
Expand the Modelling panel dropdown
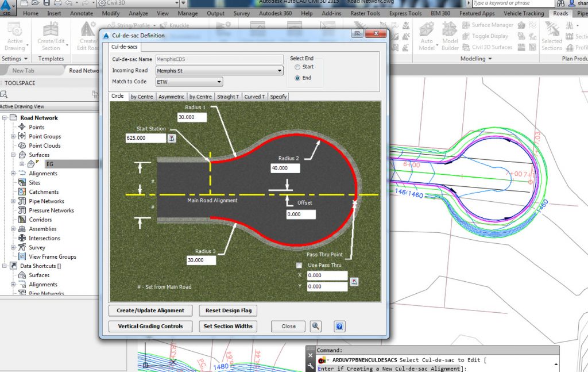pyautogui.click(x=476, y=59)
